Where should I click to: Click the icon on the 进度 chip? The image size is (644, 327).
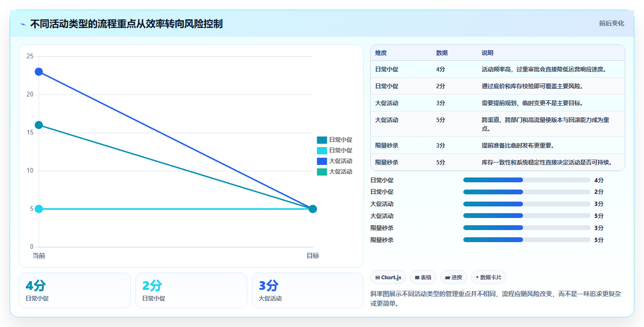(447, 277)
